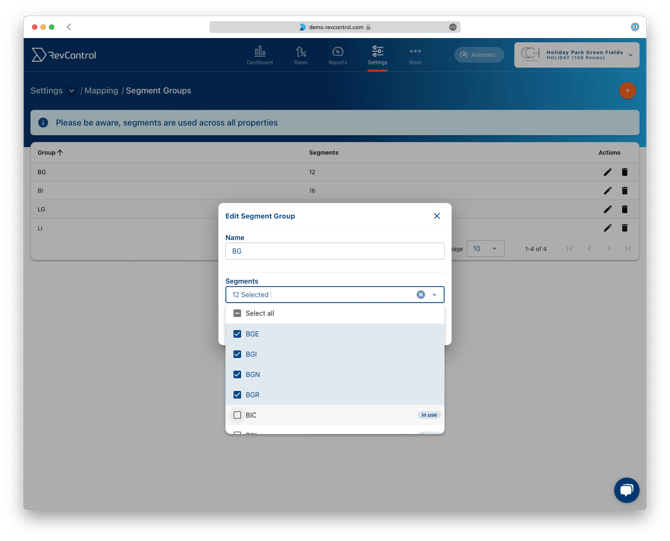
Task: Click the Settings breadcrumb text
Action: [46, 91]
